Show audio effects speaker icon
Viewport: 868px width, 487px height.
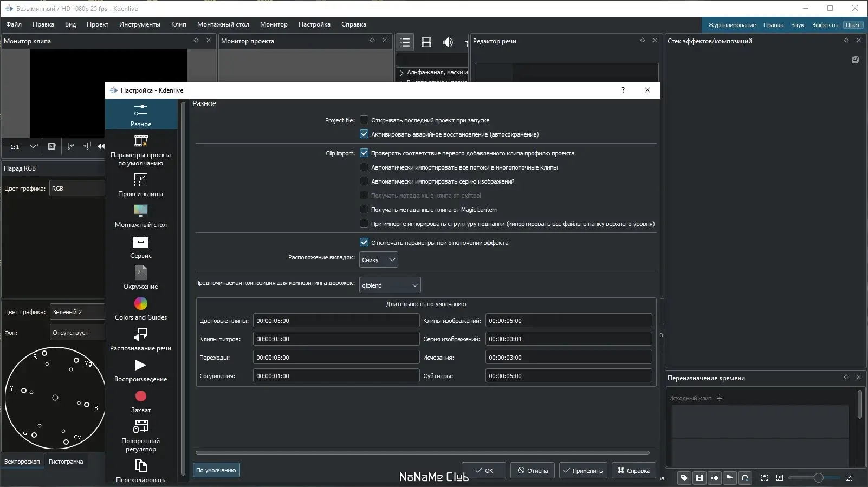pos(448,42)
